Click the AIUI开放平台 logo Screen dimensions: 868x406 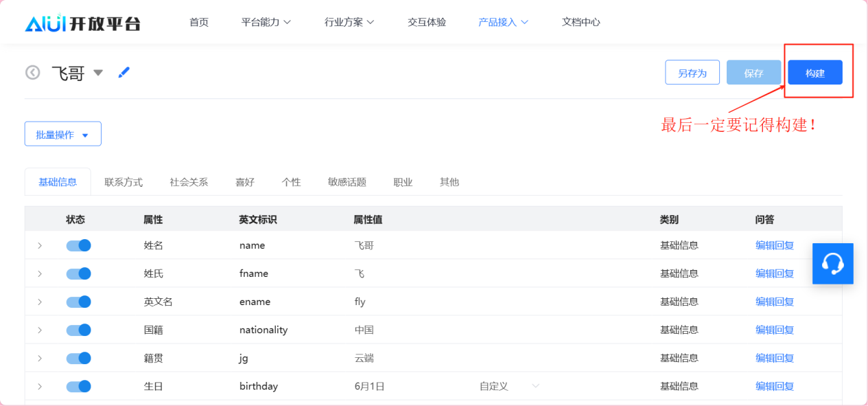82,23
